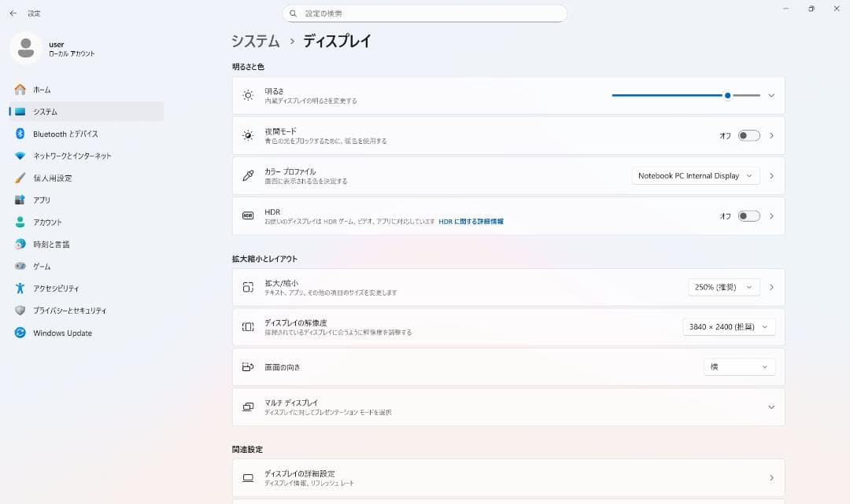The height and width of the screenshot is (504, 850).
Task: Click the back arrow icon in title bar
Action: click(x=13, y=13)
